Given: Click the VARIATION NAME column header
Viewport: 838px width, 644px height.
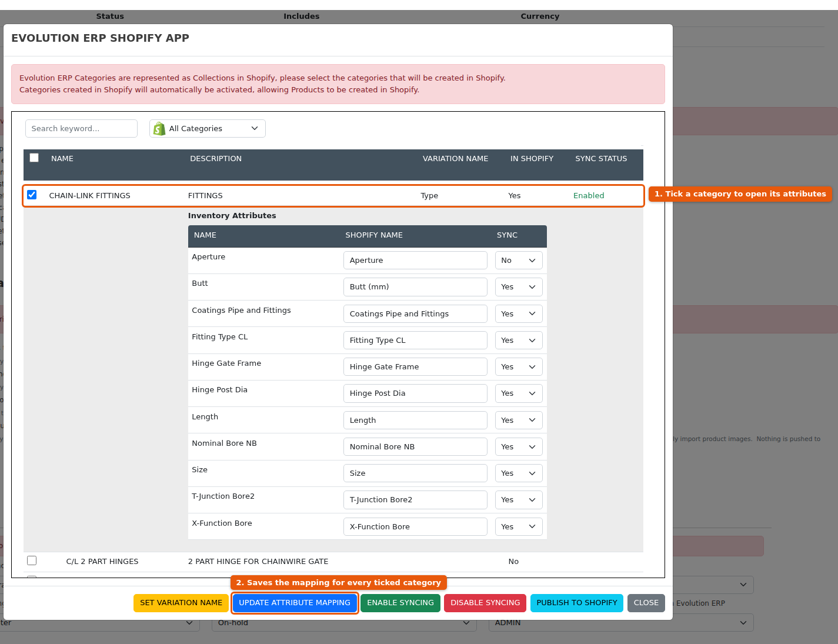Looking at the screenshot, I should pyautogui.click(x=455, y=159).
